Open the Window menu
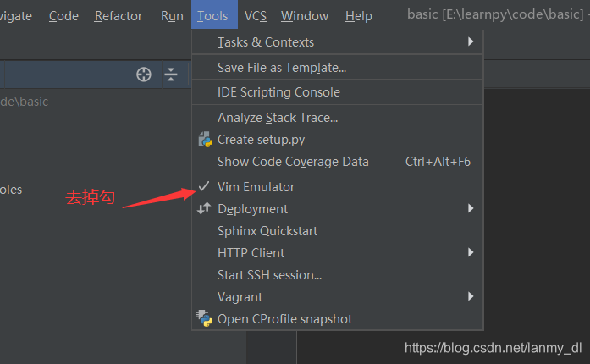 (x=305, y=16)
